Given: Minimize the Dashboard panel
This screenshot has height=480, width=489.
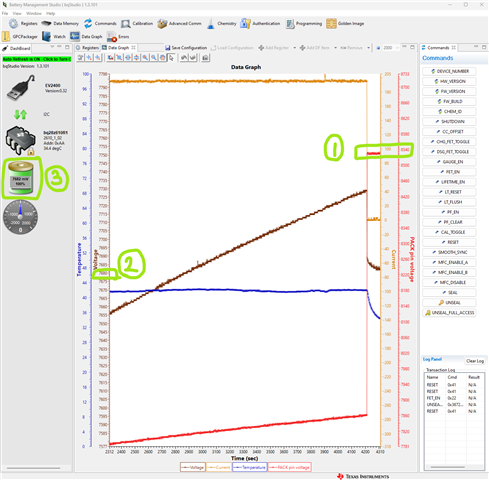Looking at the screenshot, I should [x=59, y=47].
